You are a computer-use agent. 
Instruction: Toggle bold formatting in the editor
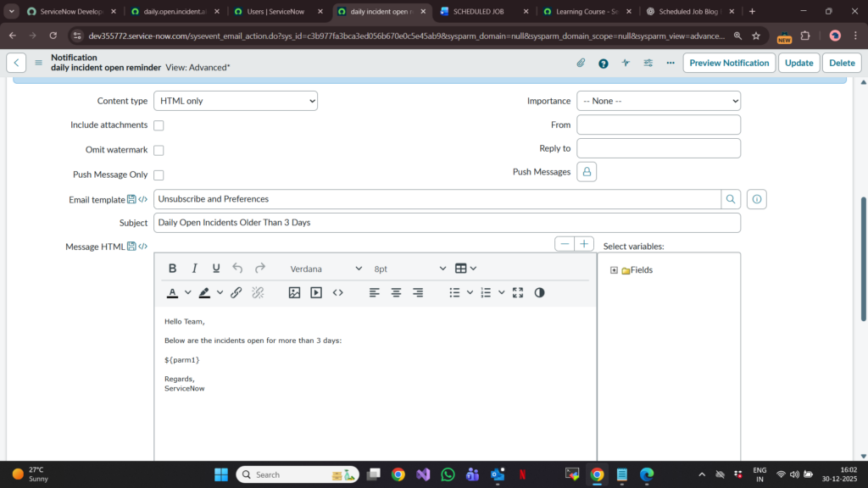click(173, 269)
